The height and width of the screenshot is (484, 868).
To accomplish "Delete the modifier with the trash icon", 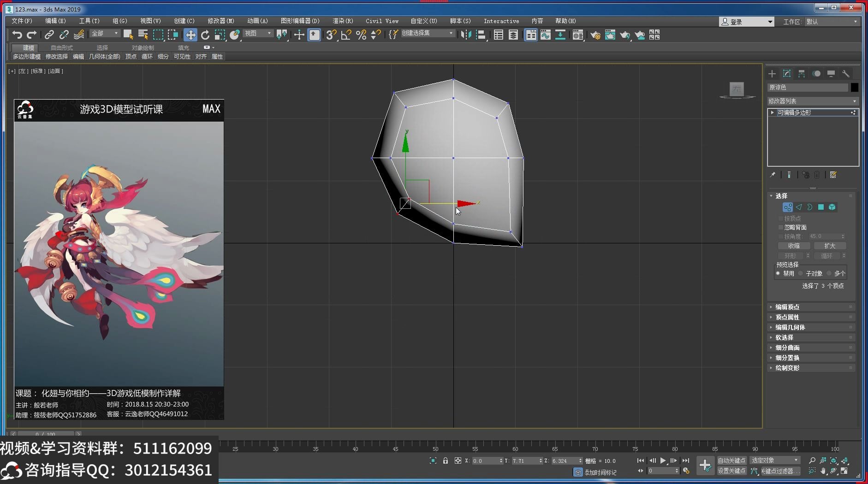I will 817,175.
